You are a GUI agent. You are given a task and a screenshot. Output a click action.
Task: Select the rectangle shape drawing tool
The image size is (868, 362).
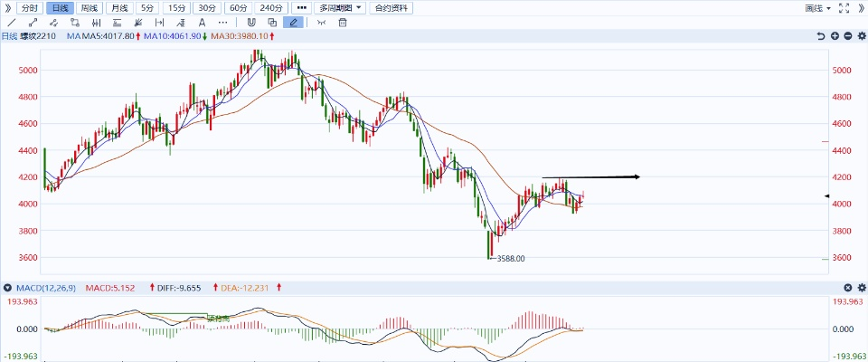(x=75, y=23)
